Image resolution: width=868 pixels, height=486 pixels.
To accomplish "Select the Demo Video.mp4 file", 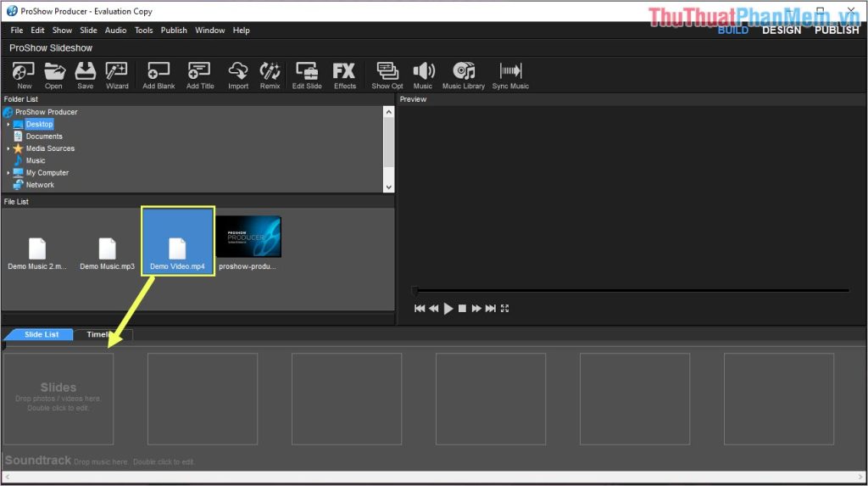I will click(x=177, y=242).
